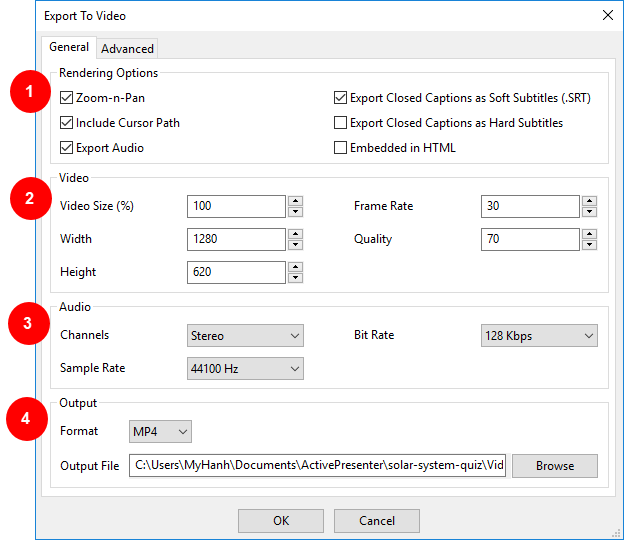
Task: Increase Video Size with up arrow
Action: click(x=295, y=201)
